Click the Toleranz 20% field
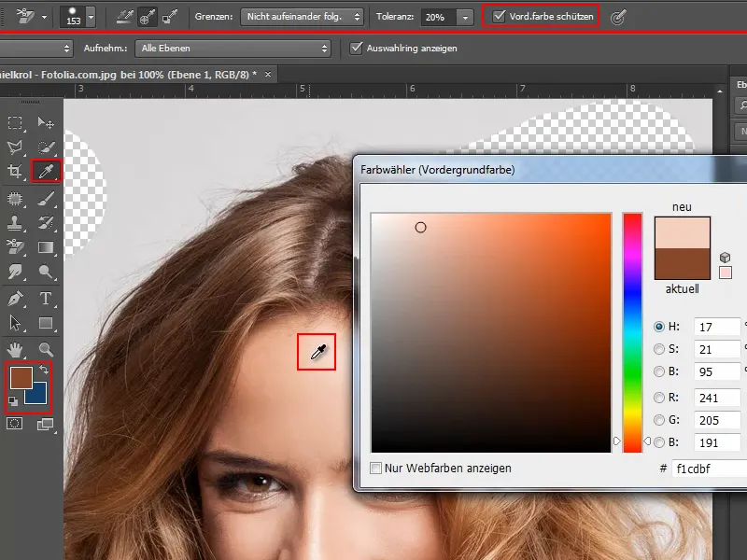Viewport: 747px width, 560px height. (x=439, y=17)
